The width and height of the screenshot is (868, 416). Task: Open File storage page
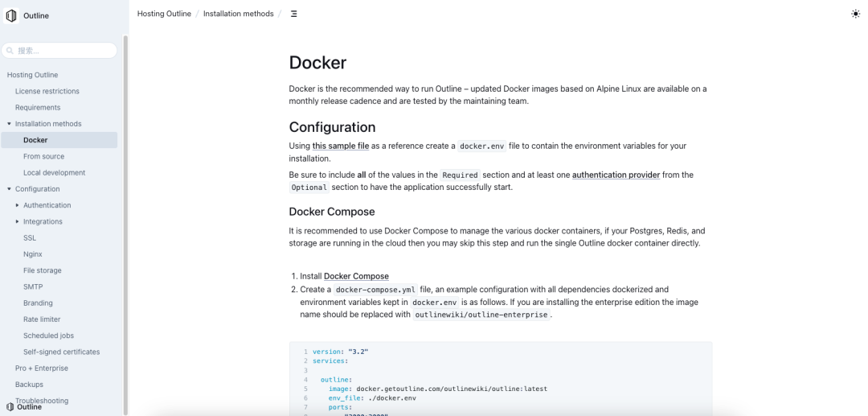pyautogui.click(x=42, y=270)
